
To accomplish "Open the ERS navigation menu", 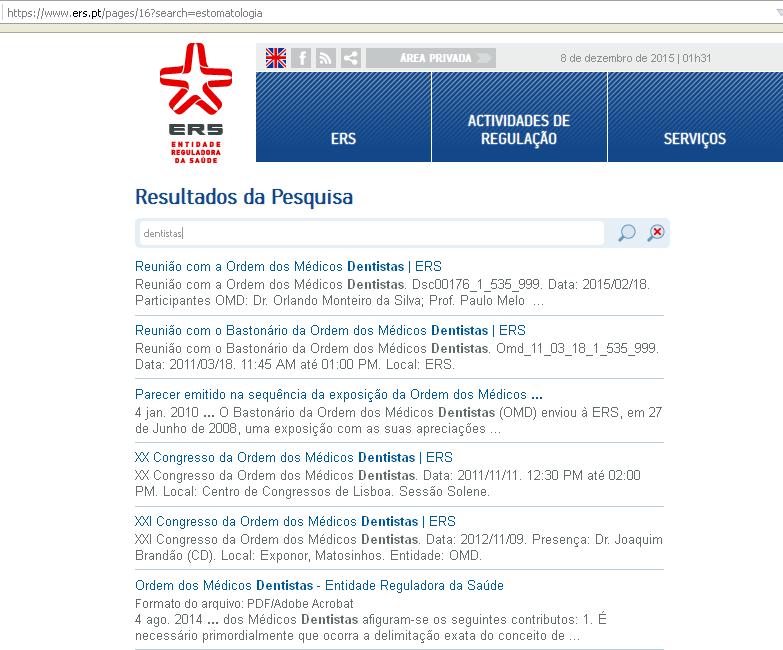I will [x=343, y=117].
